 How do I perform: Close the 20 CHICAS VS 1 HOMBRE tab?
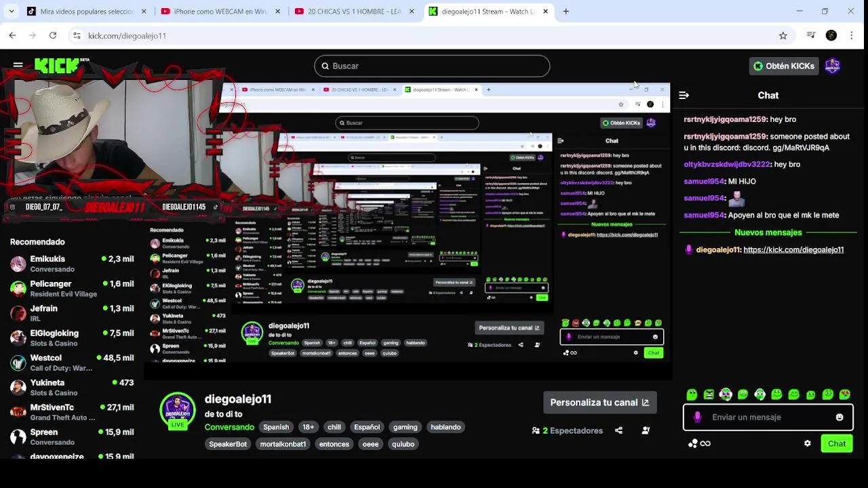[x=411, y=11]
